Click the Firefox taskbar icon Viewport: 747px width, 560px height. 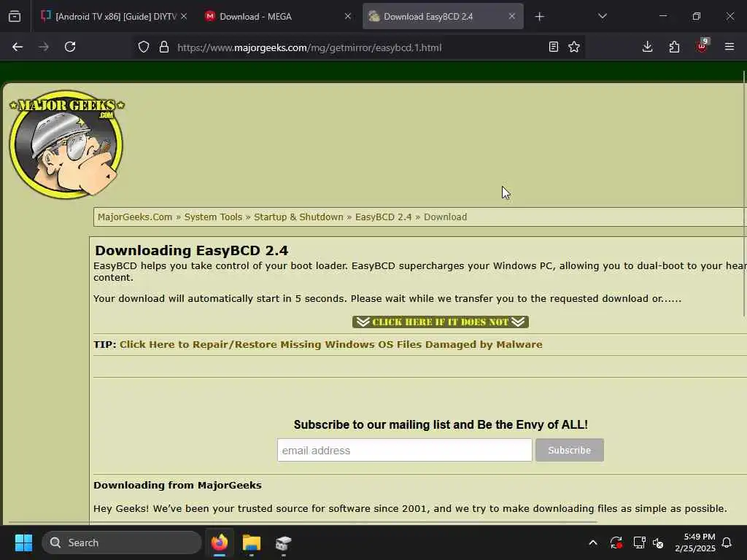pyautogui.click(x=220, y=542)
